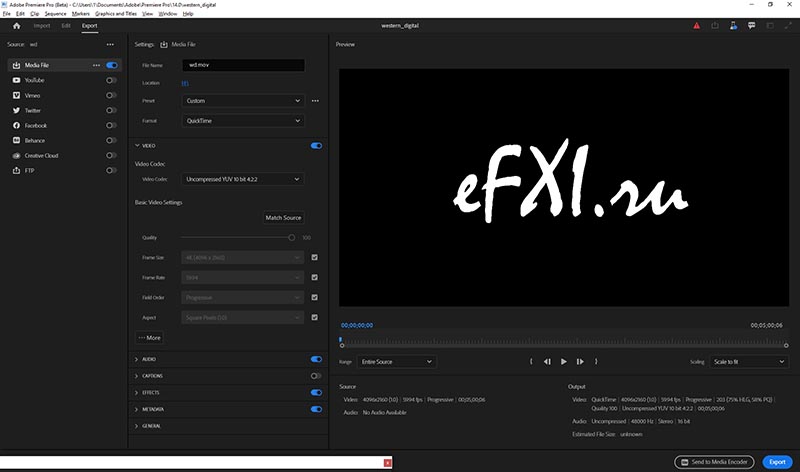Open the Format dropdown showing QuickTime
The width and height of the screenshot is (800, 472).
click(243, 121)
